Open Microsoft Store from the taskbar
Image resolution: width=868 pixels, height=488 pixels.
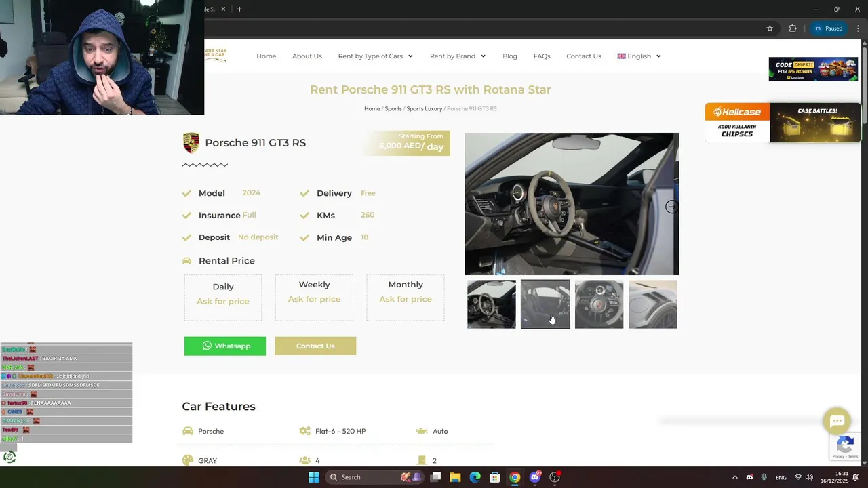[495, 477]
